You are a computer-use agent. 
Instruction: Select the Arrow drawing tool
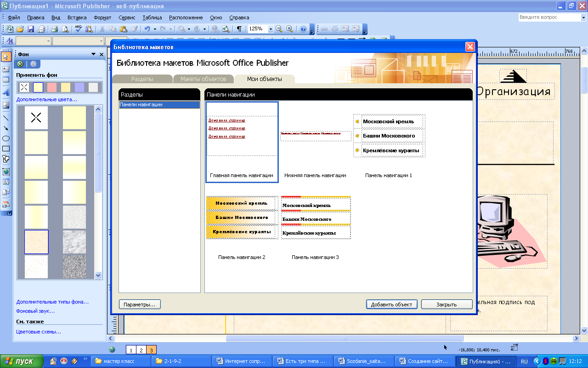click(6, 128)
